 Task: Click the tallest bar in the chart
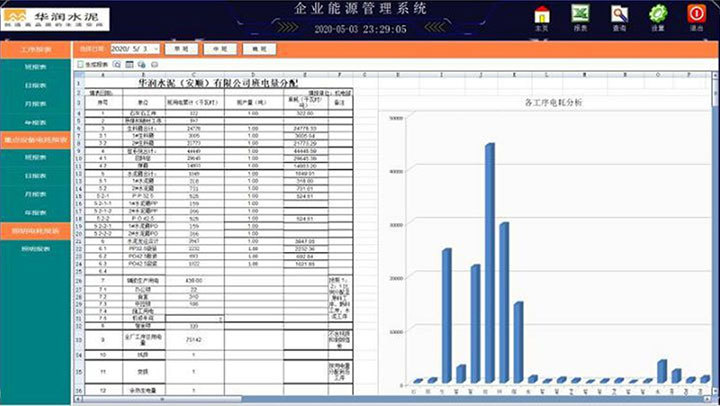[x=490, y=263]
